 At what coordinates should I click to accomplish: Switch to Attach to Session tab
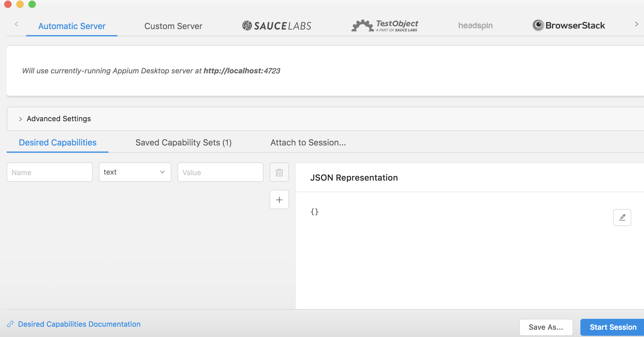(x=308, y=142)
